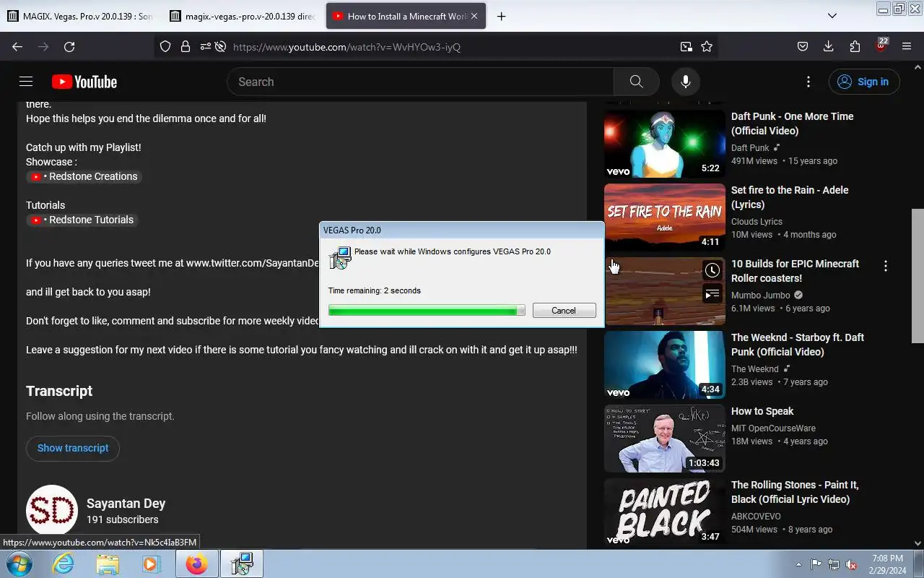Reload the page with refresh icon
Screen dimensions: 924x578
pyautogui.click(x=69, y=46)
